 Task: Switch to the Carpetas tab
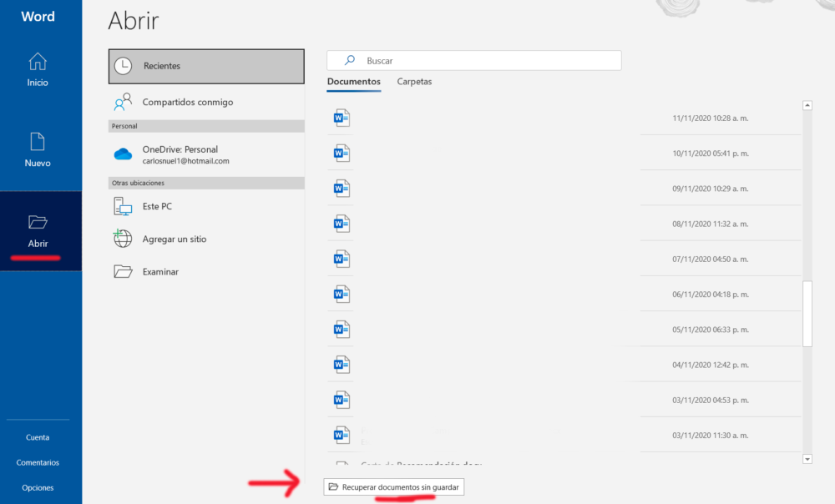[x=414, y=82]
